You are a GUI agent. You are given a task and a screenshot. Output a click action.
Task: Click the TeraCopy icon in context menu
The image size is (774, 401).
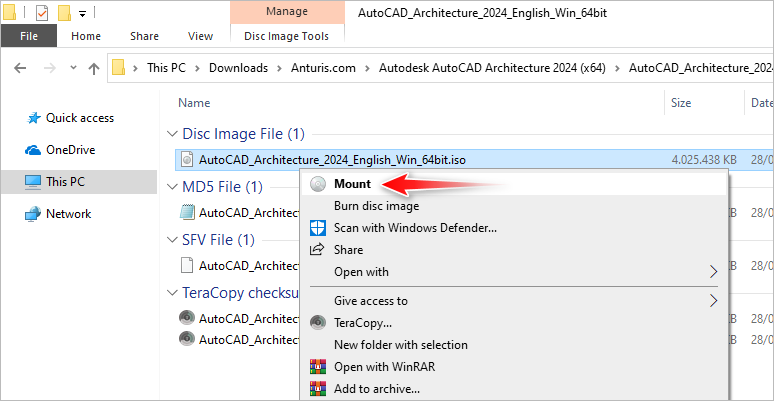coord(318,323)
